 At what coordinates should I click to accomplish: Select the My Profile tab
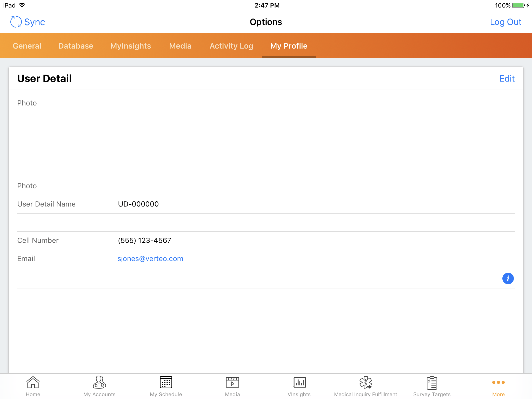click(289, 46)
